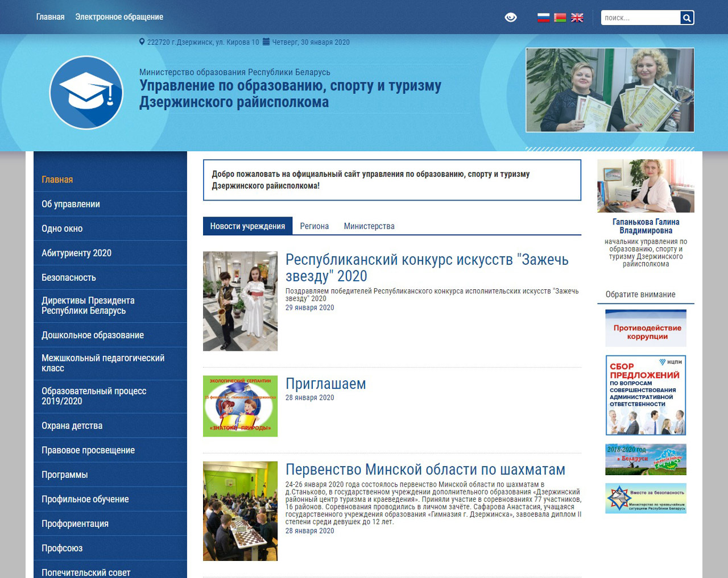Switch site language to English flag
Screen dimensions: 728x578
(577, 18)
